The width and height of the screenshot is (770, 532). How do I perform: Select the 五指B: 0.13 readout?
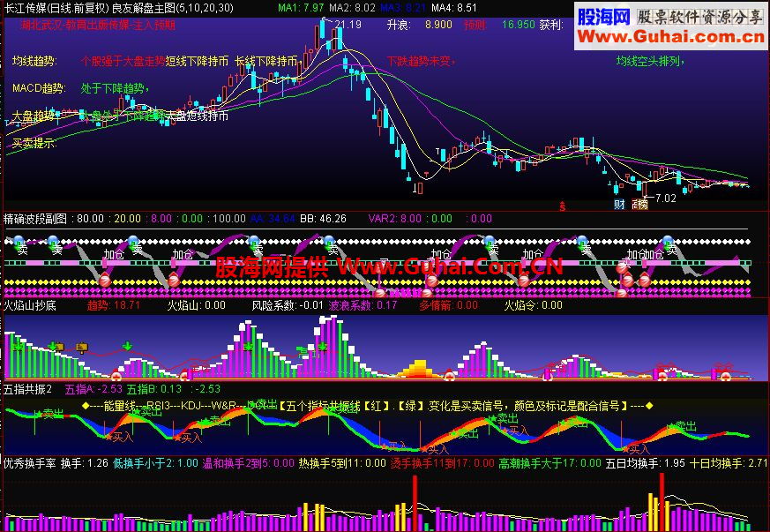(x=154, y=390)
